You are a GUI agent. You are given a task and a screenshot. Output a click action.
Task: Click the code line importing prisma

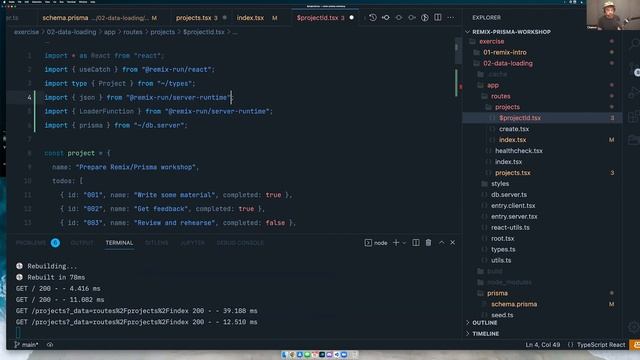pyautogui.click(x=116, y=125)
